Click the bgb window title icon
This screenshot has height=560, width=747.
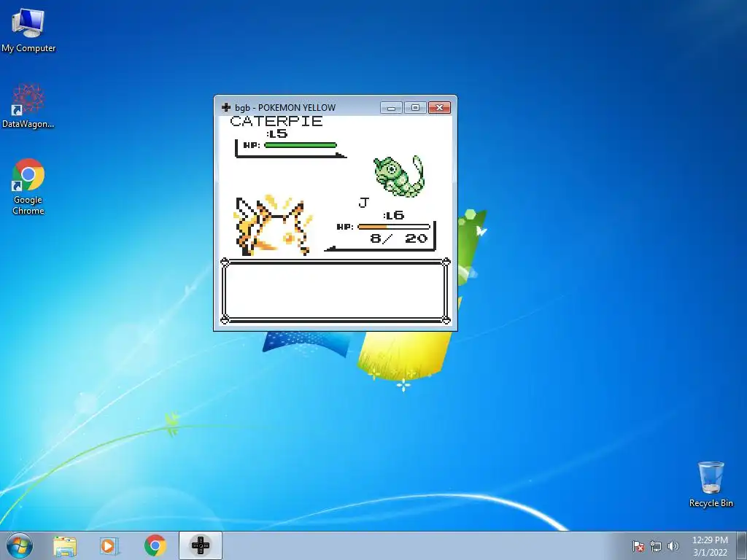click(x=226, y=108)
